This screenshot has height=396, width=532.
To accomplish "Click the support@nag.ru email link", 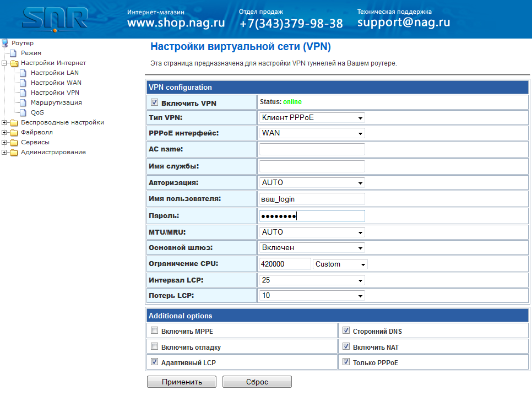I will coord(404,23).
